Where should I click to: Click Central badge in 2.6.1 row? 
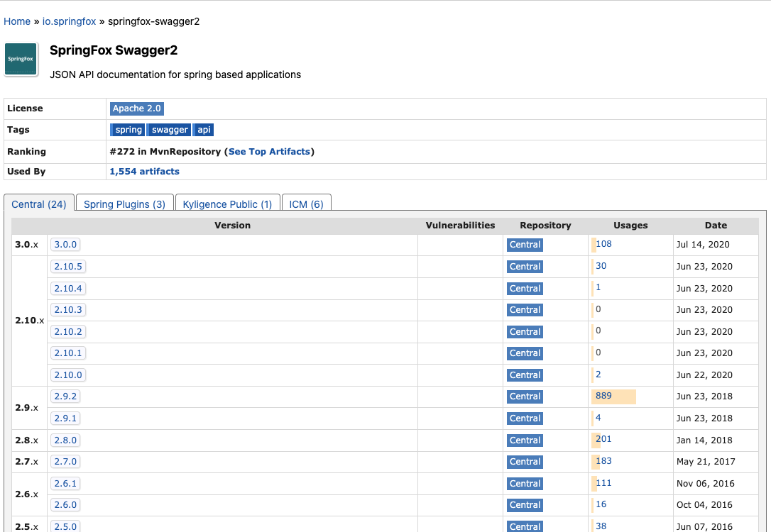coord(525,483)
